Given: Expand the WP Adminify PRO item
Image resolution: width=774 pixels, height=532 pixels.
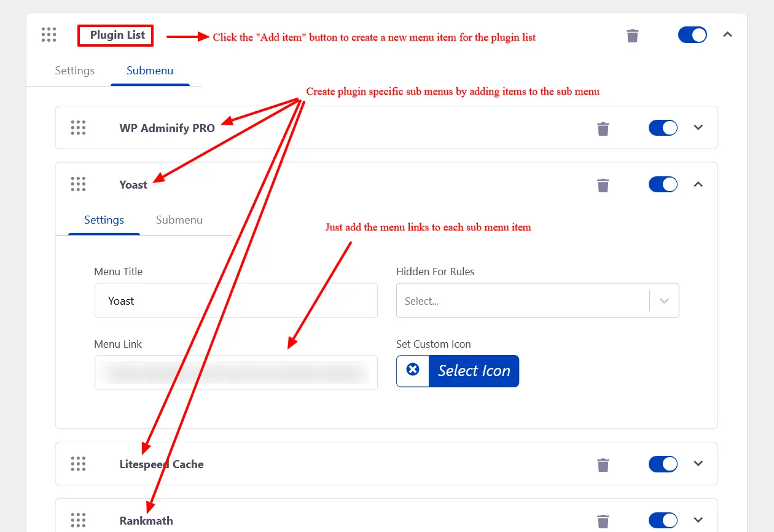Looking at the screenshot, I should pyautogui.click(x=698, y=128).
